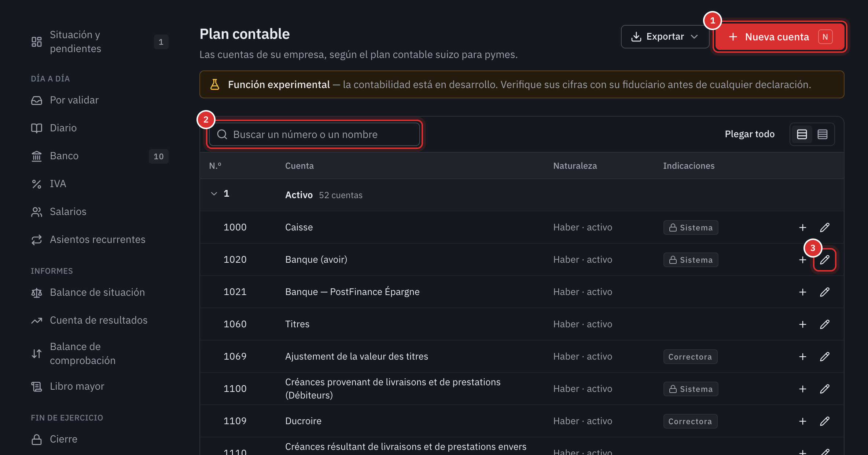The height and width of the screenshot is (455, 868).
Task: Add sub-account under 1069 Ajustement
Action: pos(803,357)
